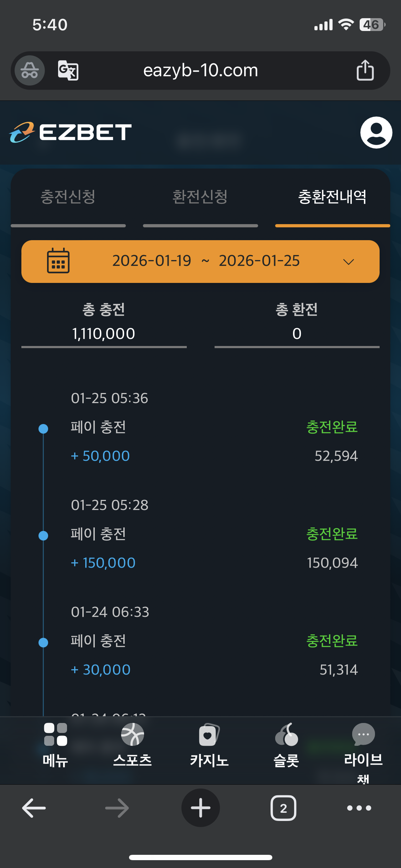Screen dimensions: 401x868
Task: Tap the EZBET logo
Action: (71, 132)
